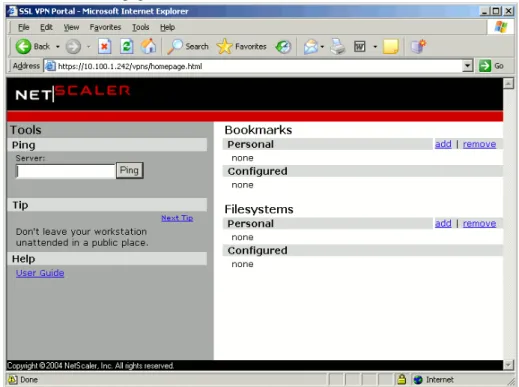The height and width of the screenshot is (387, 519).
Task: Stop page loading with the red X icon
Action: click(105, 46)
